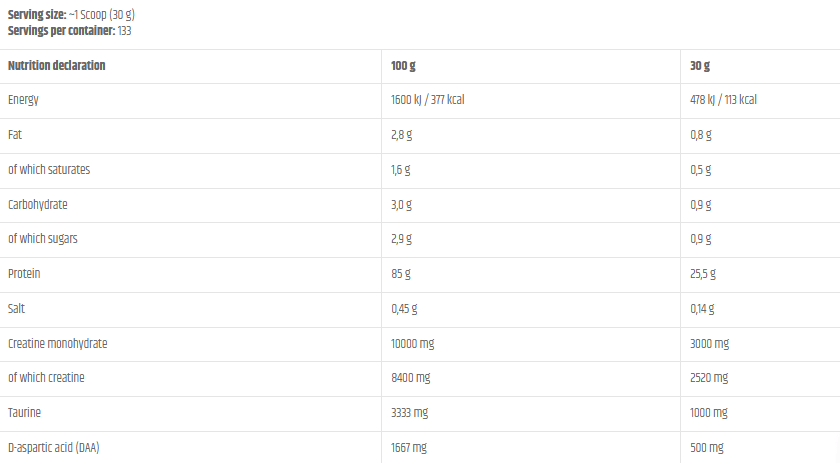This screenshot has height=463, width=840.
Task: Select the Taurine row label
Action: coord(24,412)
